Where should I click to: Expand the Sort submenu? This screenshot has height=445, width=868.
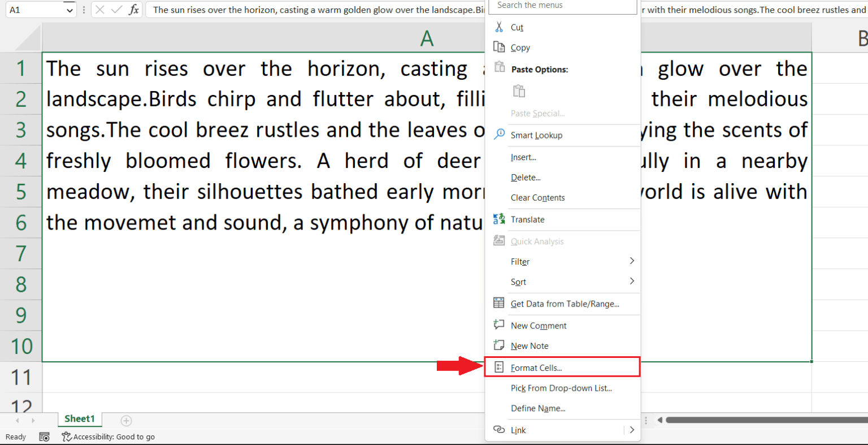coord(632,282)
